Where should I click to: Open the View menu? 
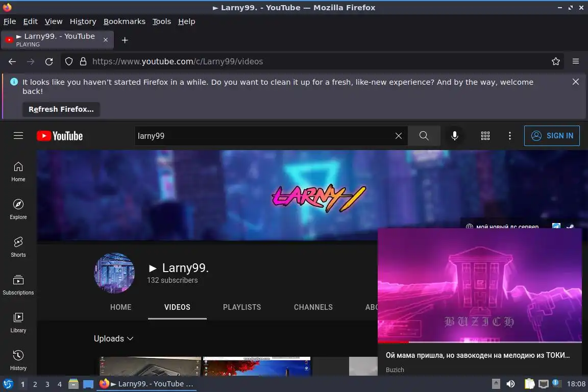[x=54, y=21]
